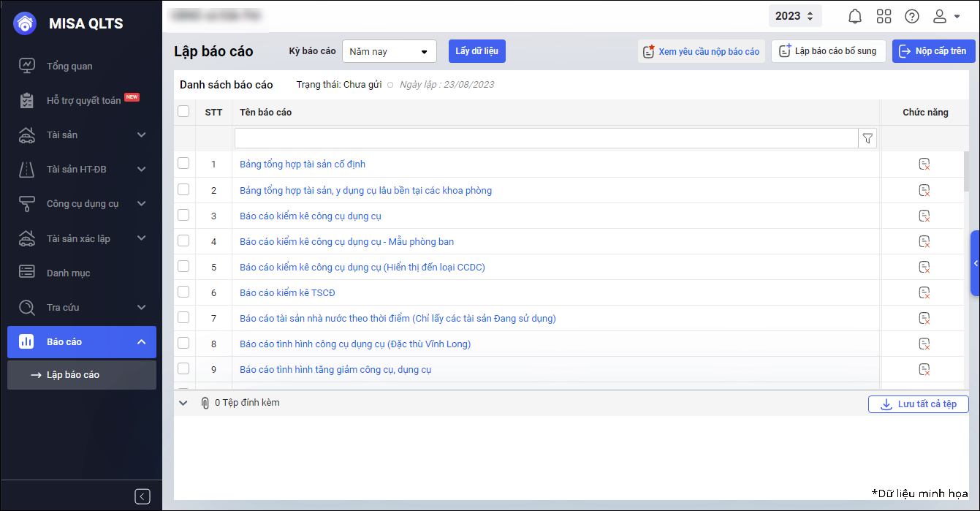Click the Nộp cấp trên button
Image resolution: width=980 pixels, height=511 pixels.
coord(933,51)
